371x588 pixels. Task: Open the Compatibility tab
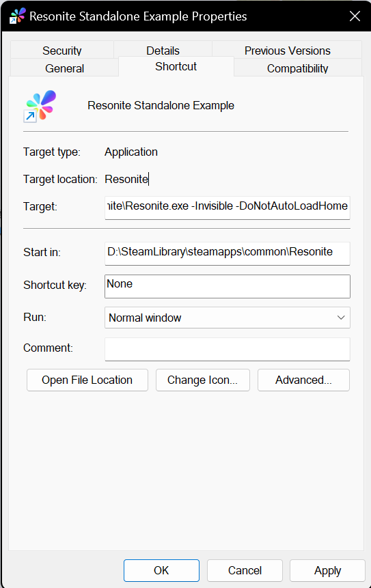pos(297,68)
